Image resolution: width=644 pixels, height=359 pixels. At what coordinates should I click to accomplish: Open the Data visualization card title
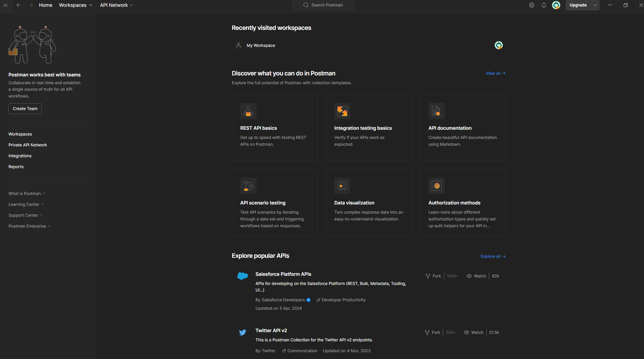pos(354,203)
